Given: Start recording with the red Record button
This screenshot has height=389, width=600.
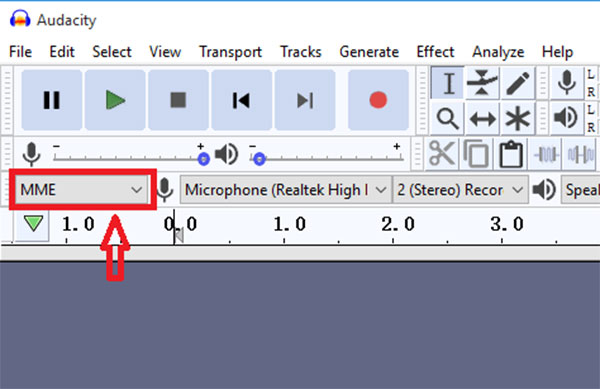Looking at the screenshot, I should pyautogui.click(x=378, y=100).
